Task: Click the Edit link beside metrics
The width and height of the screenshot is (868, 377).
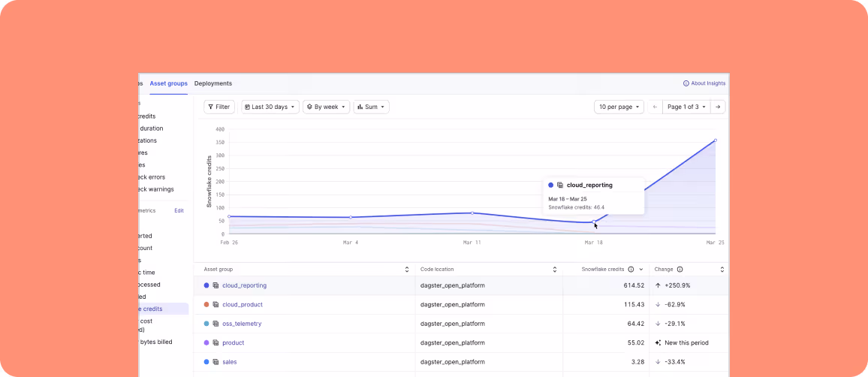Action: click(179, 211)
